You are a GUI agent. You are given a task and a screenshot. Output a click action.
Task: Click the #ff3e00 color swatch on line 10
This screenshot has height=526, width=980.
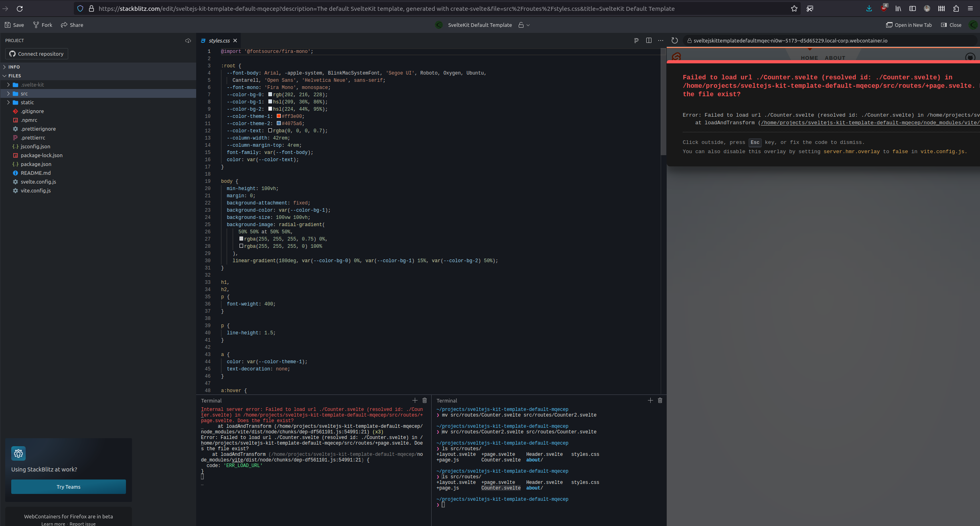click(279, 116)
